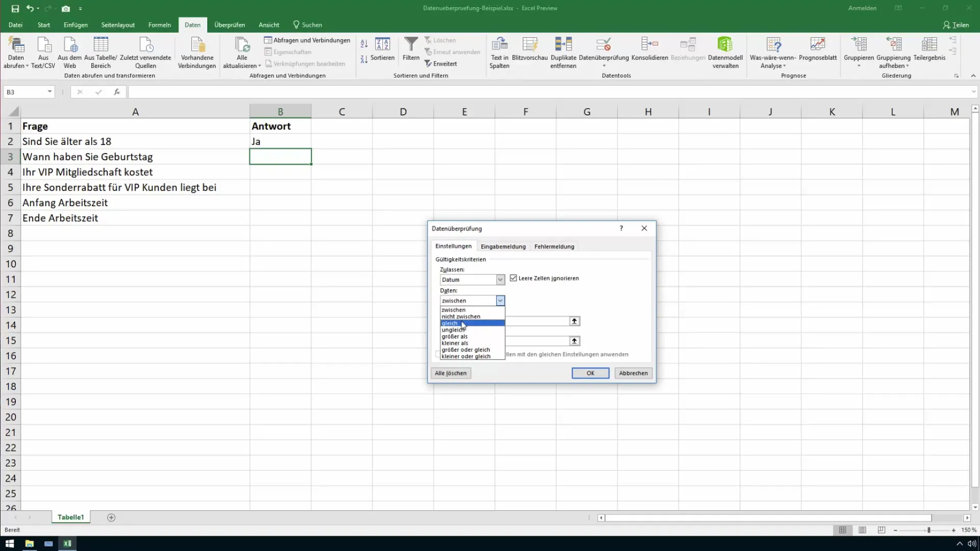
Task: Select 'kleiner oder gleich' option
Action: point(473,356)
